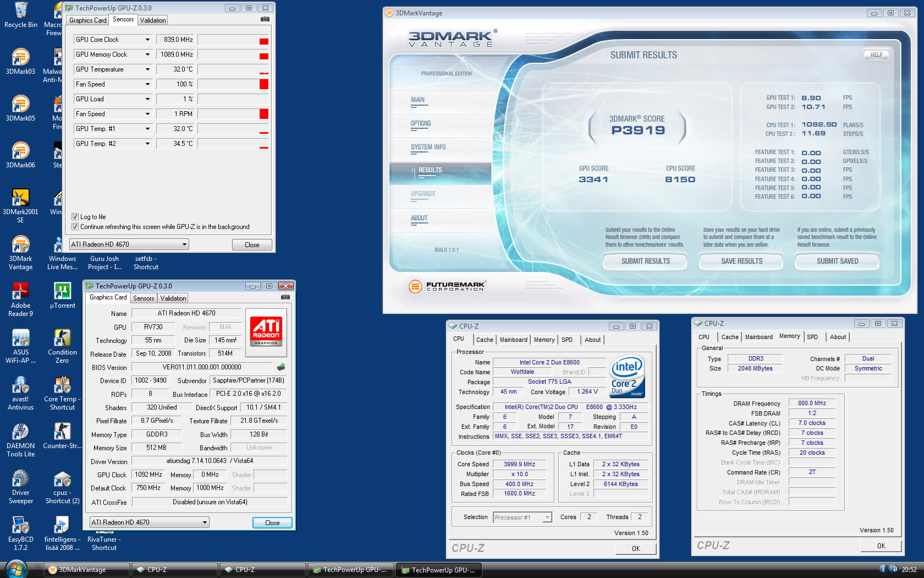Click Close in the GPU-Z Sensors window
This screenshot has height=578, width=924.
(x=252, y=244)
